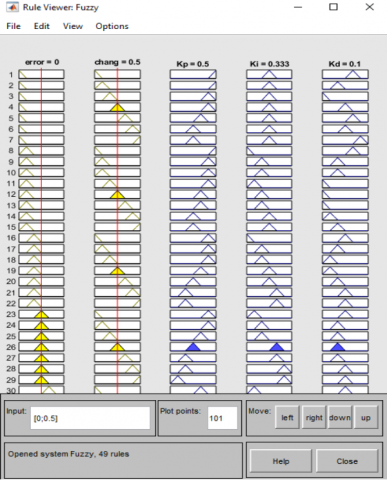Image resolution: width=387 pixels, height=480 pixels.
Task: Click the 'Kp = 0.5' column header
Action: (193, 64)
